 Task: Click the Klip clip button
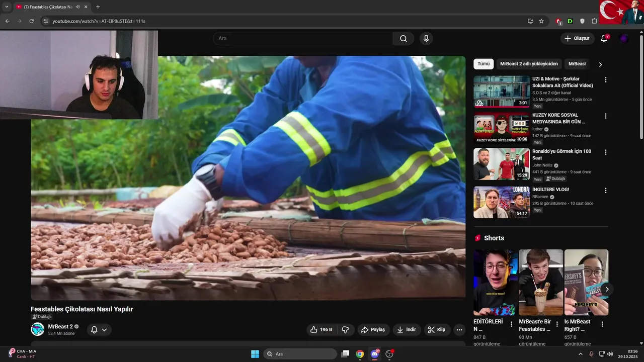(x=436, y=330)
